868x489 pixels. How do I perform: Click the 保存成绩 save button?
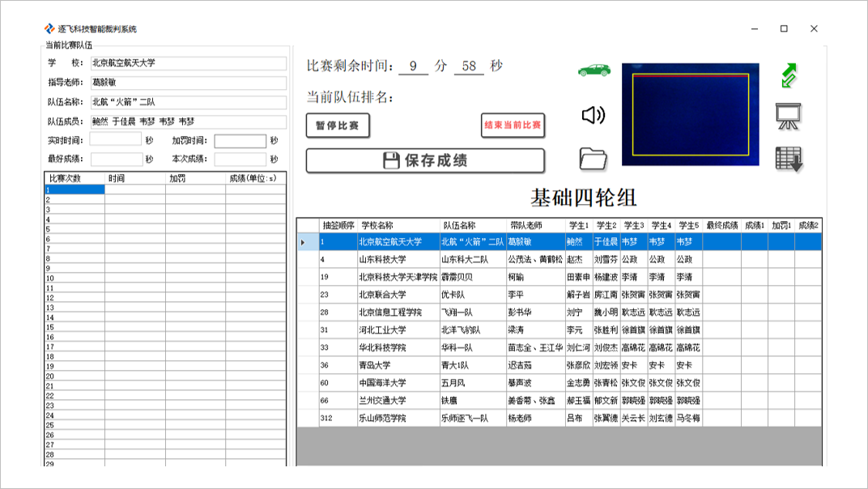[425, 160]
